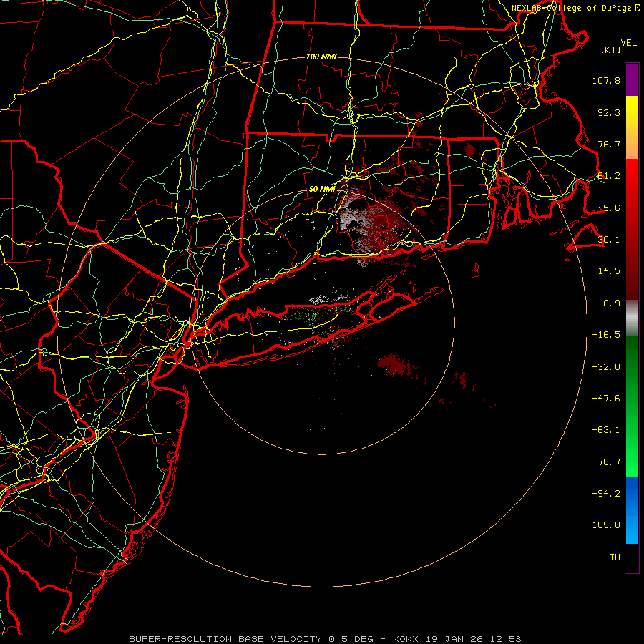Viewport: 644px width, 644px height.
Task: Click the -16.5 legend value
Action: coord(606,335)
